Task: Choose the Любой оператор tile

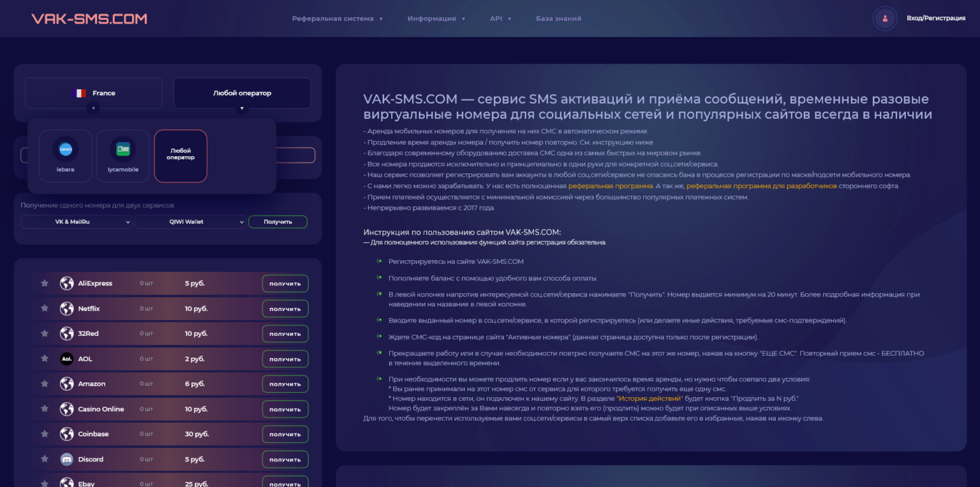Action: [x=181, y=156]
